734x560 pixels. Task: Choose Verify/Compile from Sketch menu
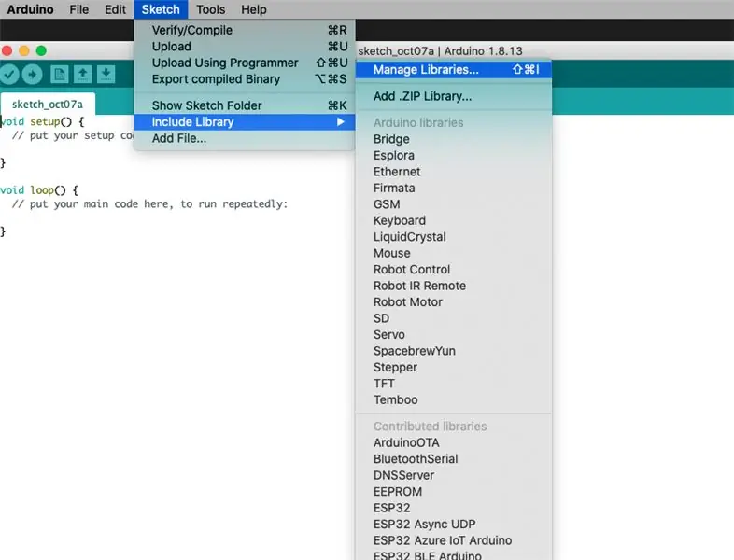245,30
